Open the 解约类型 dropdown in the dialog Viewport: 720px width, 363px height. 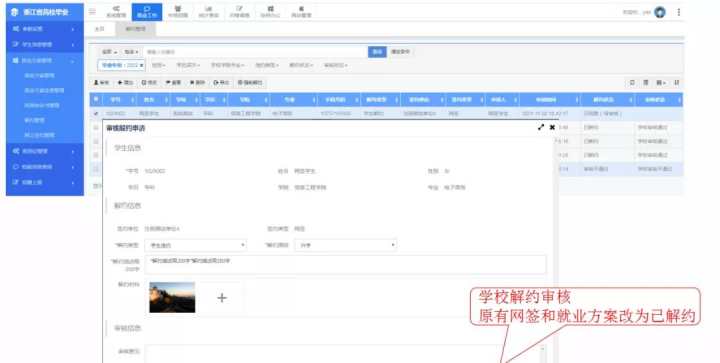(196, 245)
